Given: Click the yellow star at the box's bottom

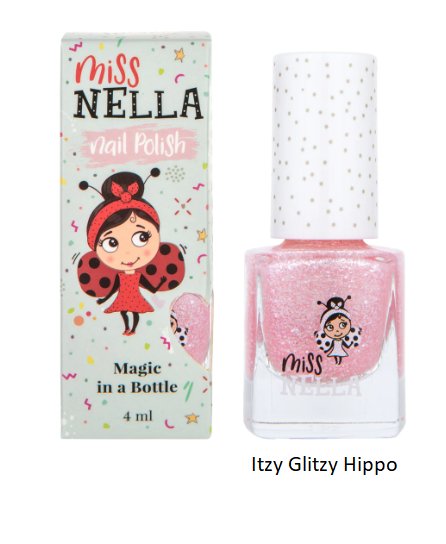Looking at the screenshot, I should 191,418.
